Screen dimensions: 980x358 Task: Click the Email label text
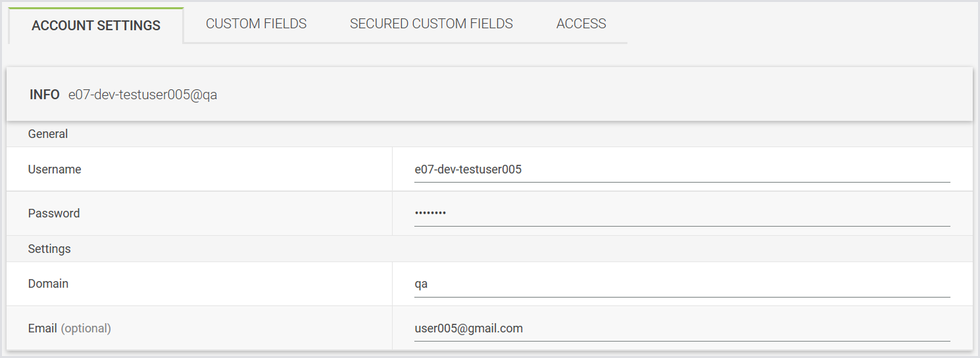click(42, 328)
